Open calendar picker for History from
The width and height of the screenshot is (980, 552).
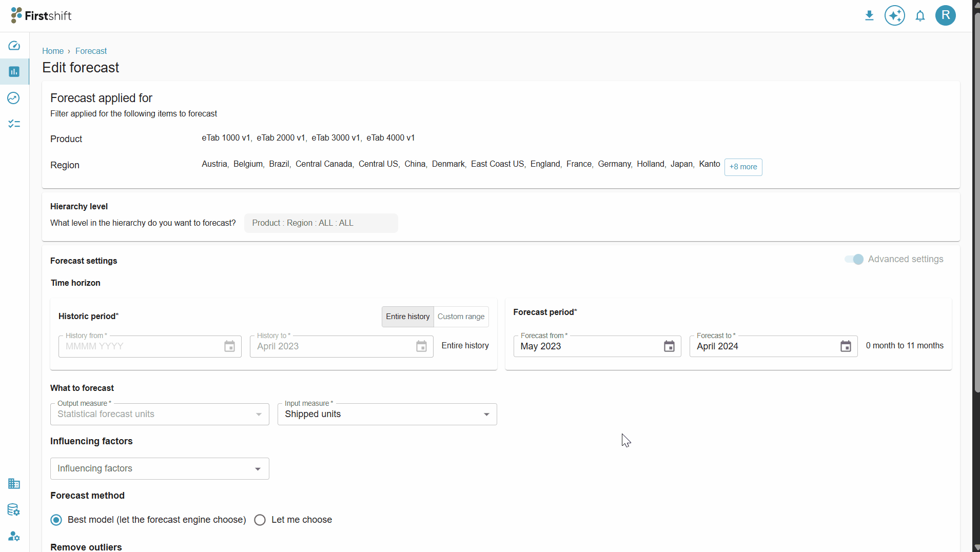coord(230,347)
